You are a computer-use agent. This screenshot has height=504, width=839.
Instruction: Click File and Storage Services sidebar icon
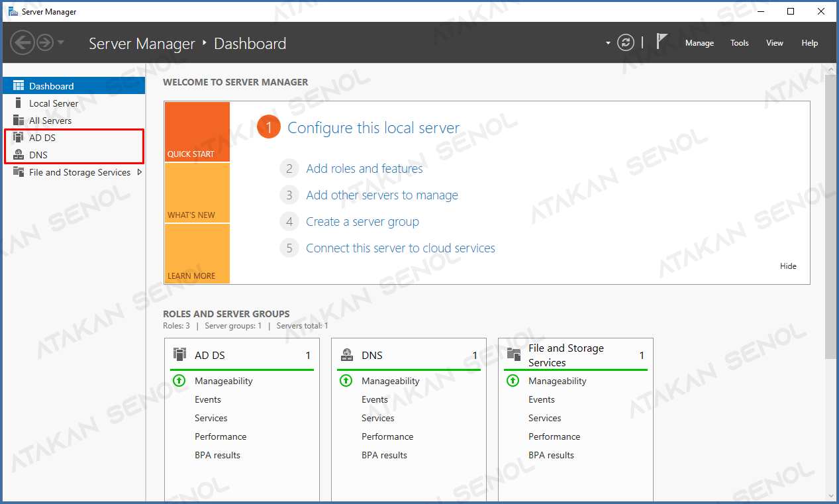pyautogui.click(x=19, y=172)
